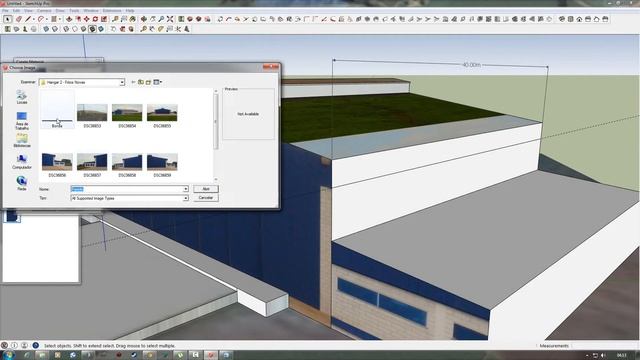Toggle X-Ray face style
Screen dimensions: 640x360
(x=46, y=29)
